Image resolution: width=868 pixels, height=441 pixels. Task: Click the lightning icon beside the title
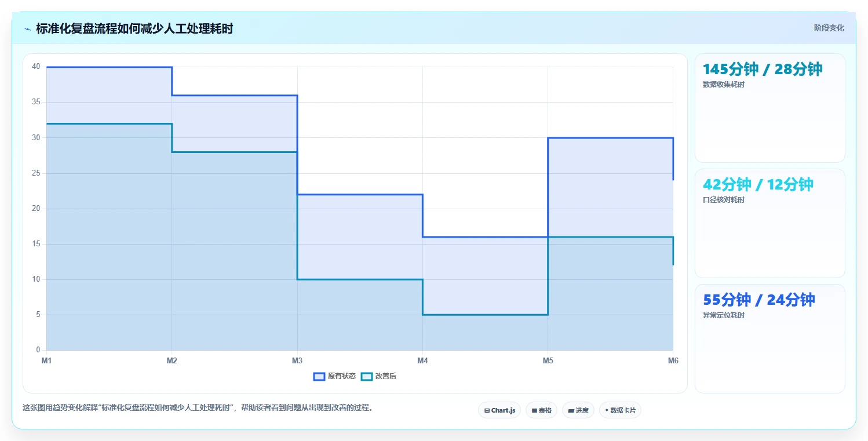(28, 29)
